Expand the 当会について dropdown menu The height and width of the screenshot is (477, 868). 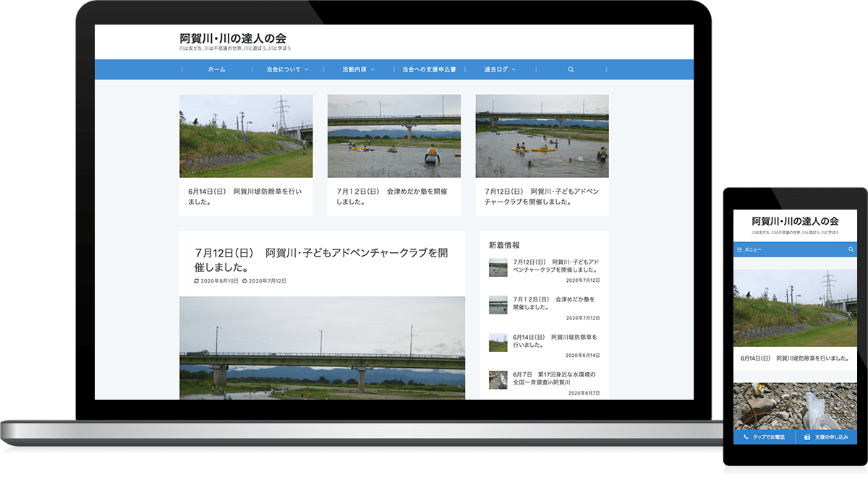(283, 69)
